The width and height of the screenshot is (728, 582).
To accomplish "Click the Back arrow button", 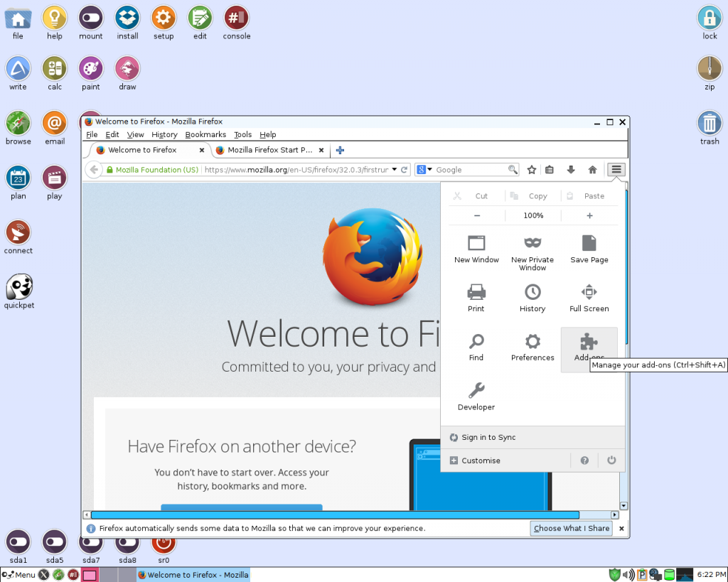I will (x=95, y=170).
